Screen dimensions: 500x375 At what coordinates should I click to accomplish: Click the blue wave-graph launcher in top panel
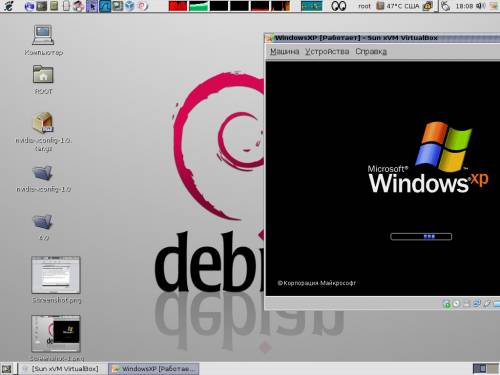pyautogui.click(x=105, y=6)
